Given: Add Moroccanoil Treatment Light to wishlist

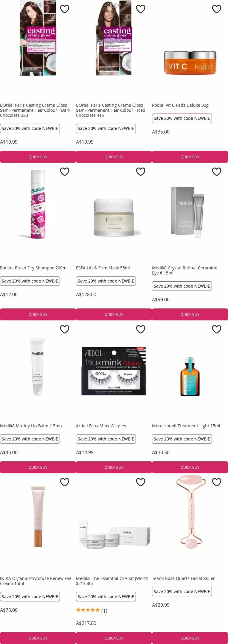Looking at the screenshot, I should click(x=216, y=330).
